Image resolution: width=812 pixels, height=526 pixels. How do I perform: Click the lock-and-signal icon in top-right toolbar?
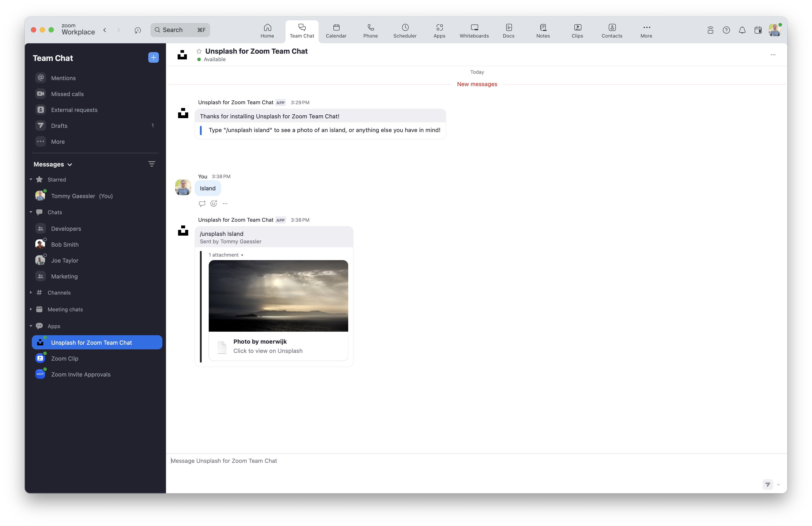[710, 30]
